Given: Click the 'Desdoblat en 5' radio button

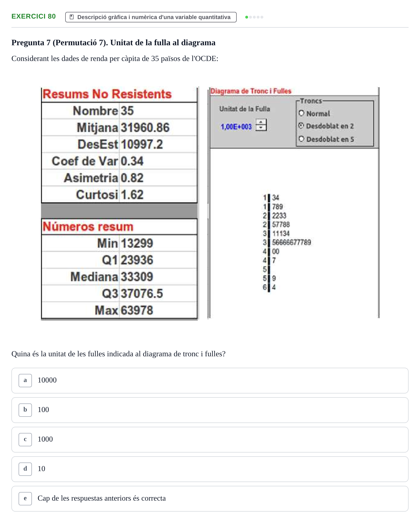Looking at the screenshot, I should coord(301,139).
